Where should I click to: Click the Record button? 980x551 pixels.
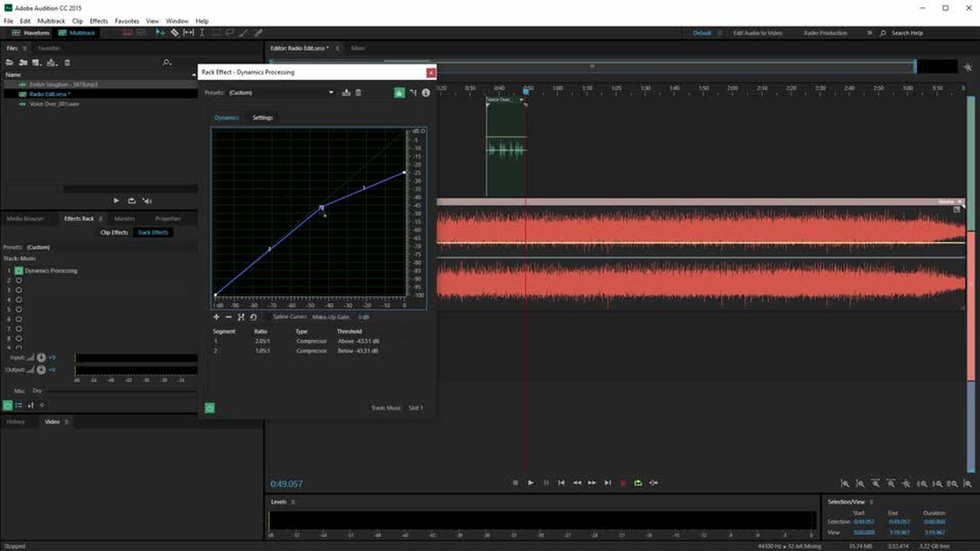[x=623, y=483]
